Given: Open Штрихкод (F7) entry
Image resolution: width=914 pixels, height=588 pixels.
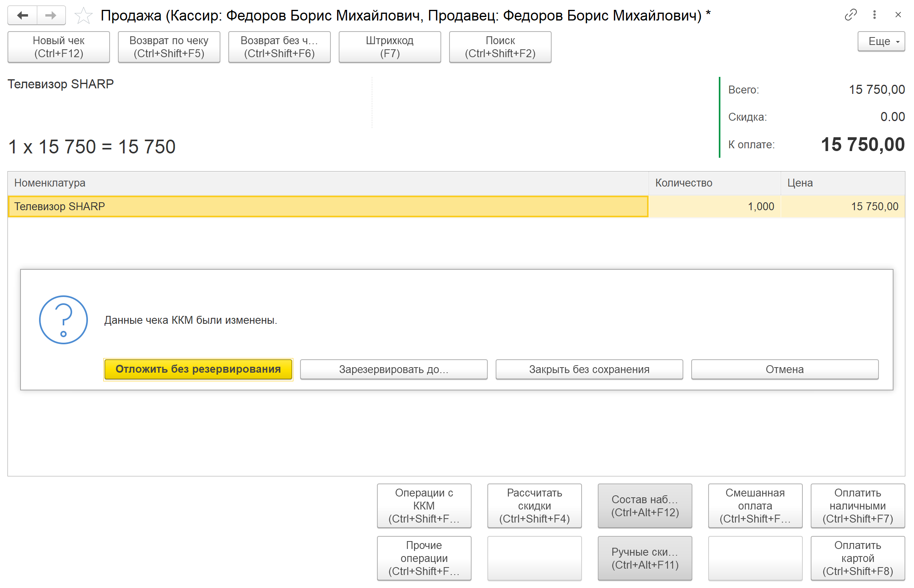Looking at the screenshot, I should point(390,47).
